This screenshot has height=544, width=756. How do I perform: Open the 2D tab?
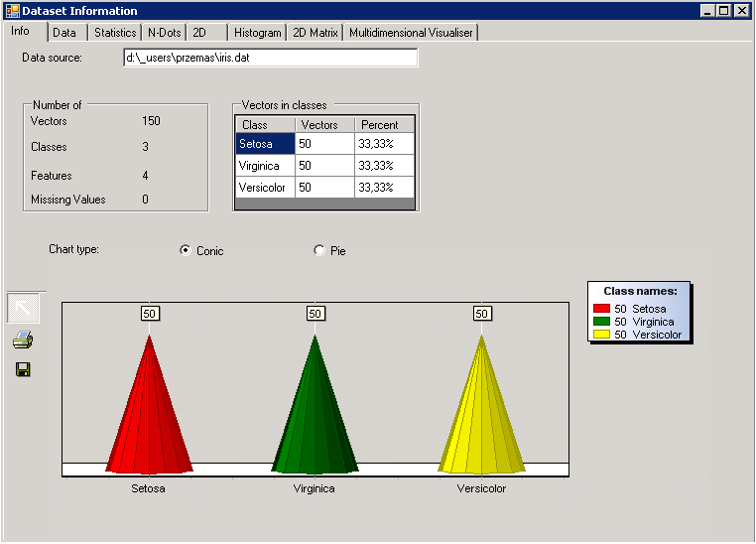(x=206, y=33)
